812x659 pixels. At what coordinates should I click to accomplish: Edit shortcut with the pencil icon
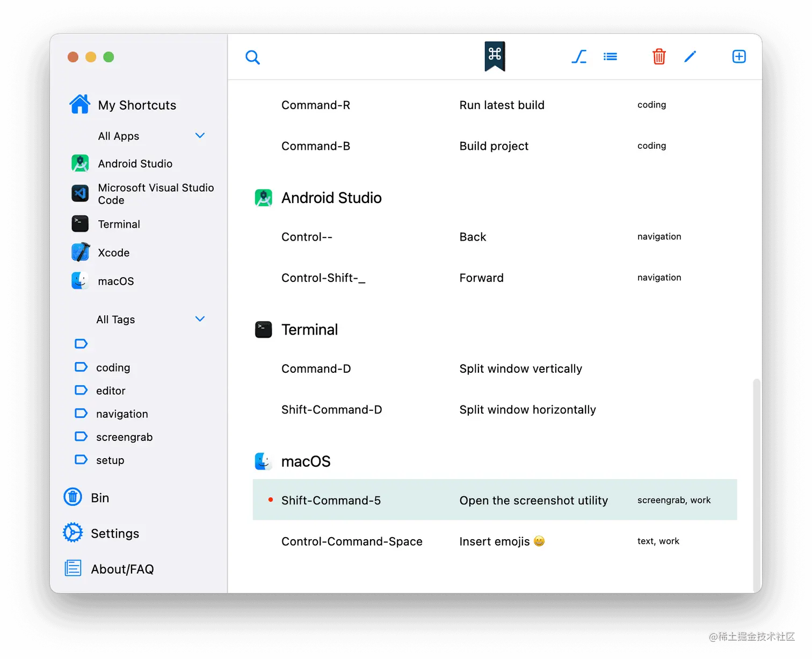[690, 56]
